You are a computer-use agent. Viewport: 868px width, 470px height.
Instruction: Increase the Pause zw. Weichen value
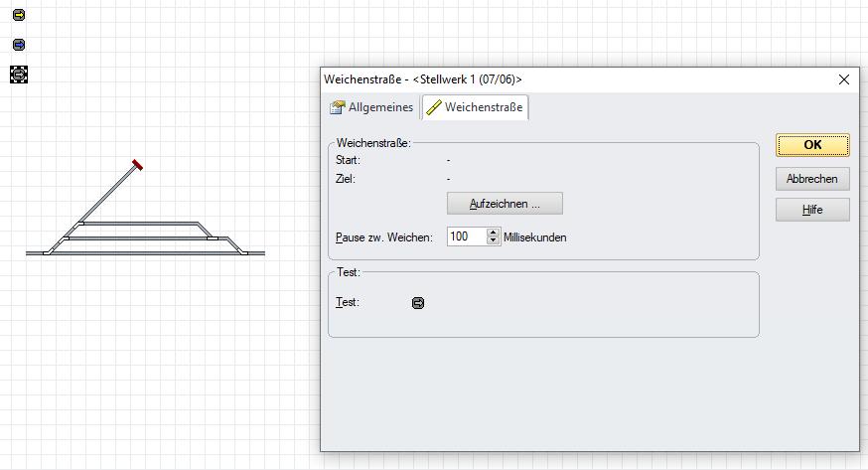pyautogui.click(x=494, y=233)
